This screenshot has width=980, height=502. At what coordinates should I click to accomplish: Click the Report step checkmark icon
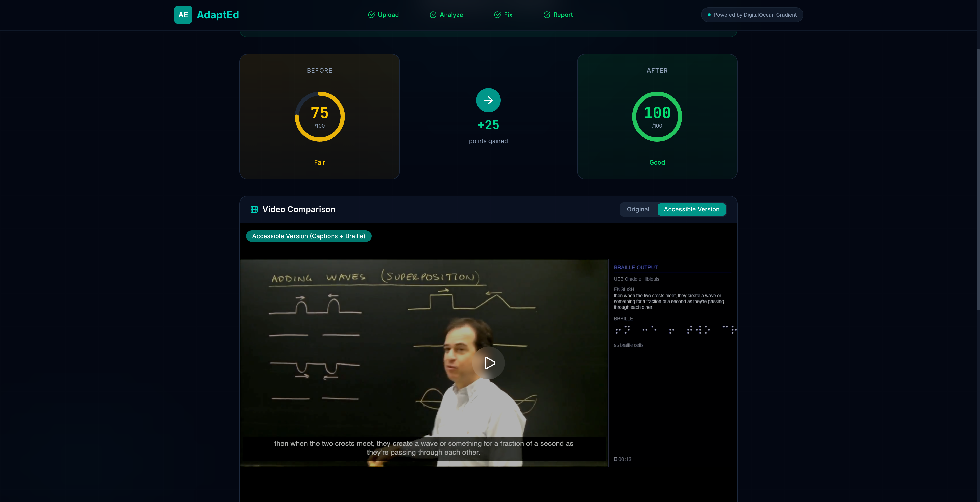point(547,15)
